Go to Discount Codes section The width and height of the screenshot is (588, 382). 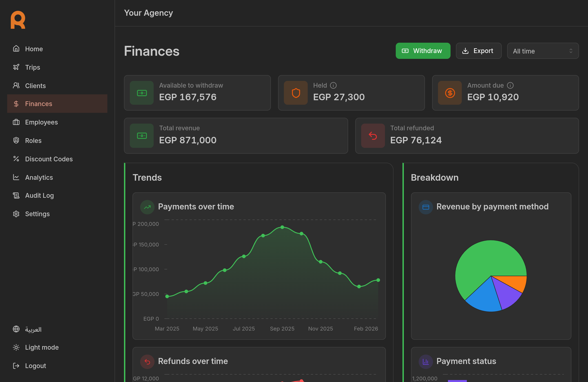49,159
